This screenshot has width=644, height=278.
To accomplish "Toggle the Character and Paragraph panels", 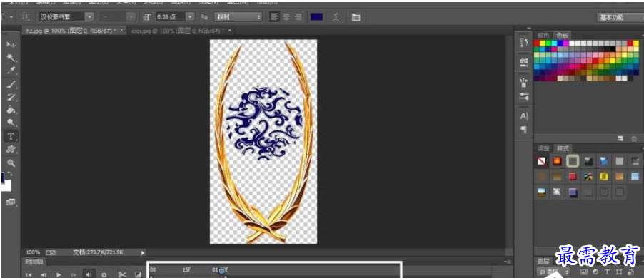I will [x=356, y=17].
